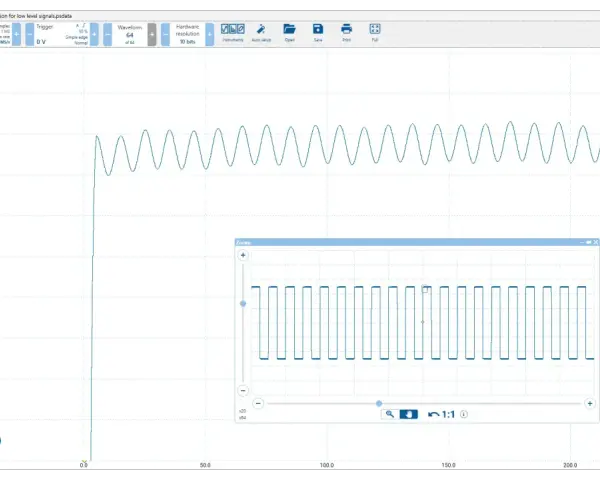Increase the Trigger setting

click(94, 34)
